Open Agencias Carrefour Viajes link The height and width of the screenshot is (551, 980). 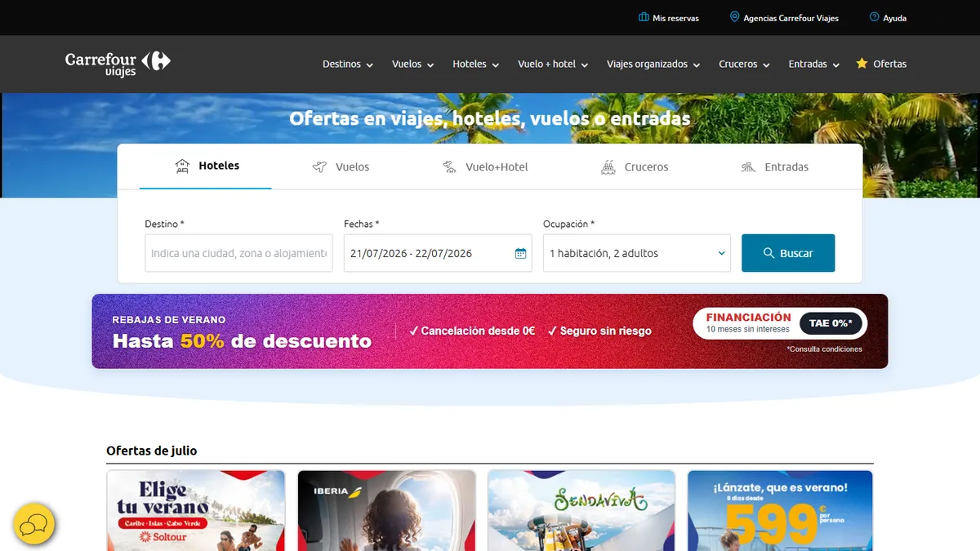[x=784, y=18]
